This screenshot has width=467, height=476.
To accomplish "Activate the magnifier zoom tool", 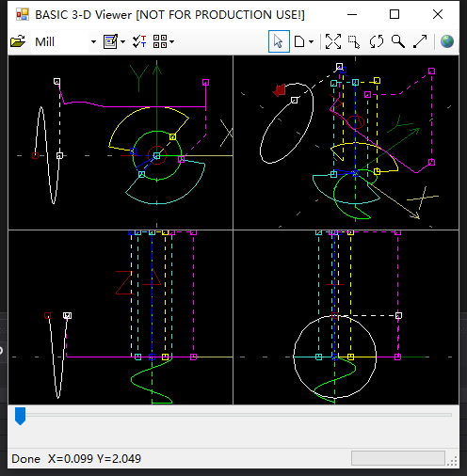I will (x=398, y=41).
